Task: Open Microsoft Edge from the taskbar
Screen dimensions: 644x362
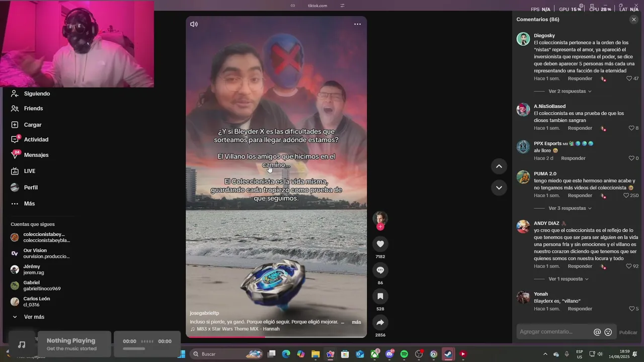Action: (286, 354)
